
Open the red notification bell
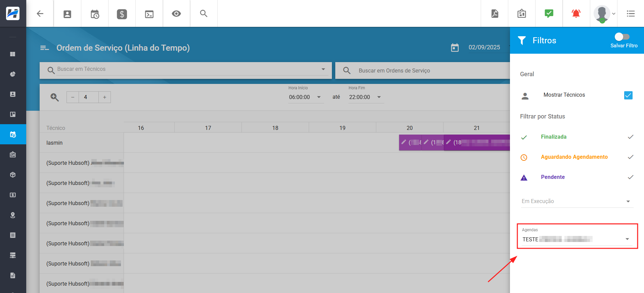point(576,14)
